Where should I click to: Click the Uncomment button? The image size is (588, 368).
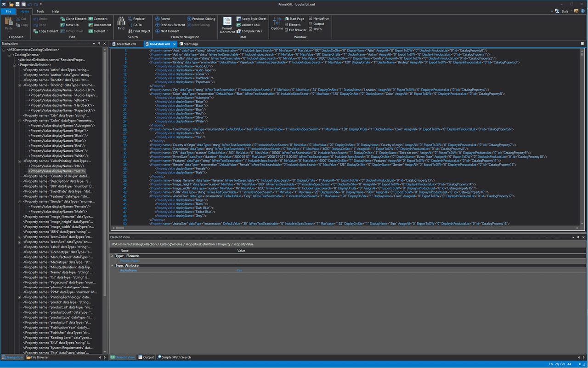(x=100, y=25)
